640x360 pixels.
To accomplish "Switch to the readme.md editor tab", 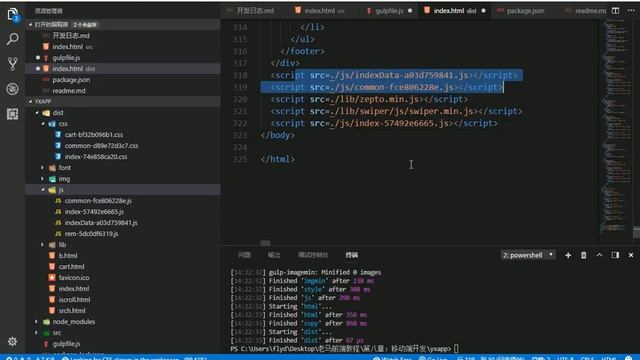I will pos(586,11).
